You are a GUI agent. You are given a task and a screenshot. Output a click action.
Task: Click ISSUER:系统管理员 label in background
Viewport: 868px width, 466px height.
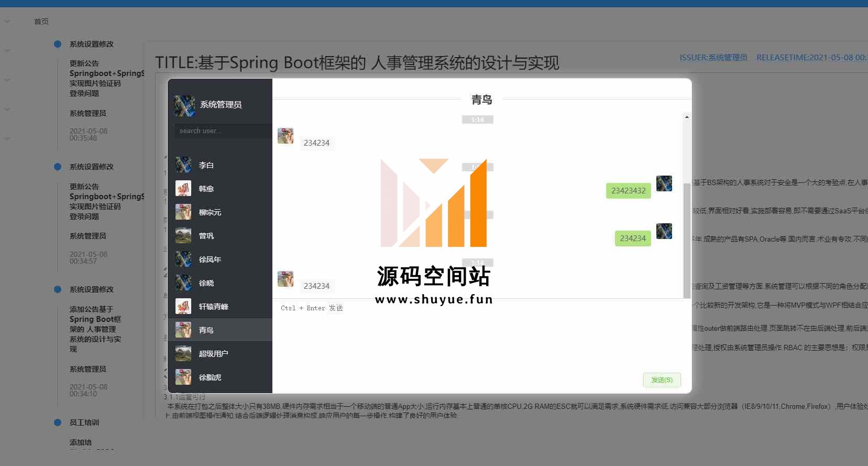[713, 58]
